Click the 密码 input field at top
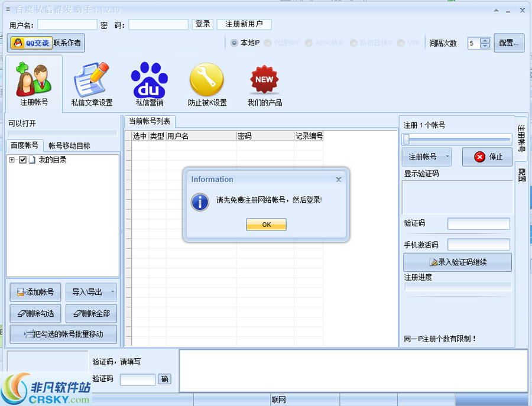This screenshot has width=532, height=406. pos(158,24)
